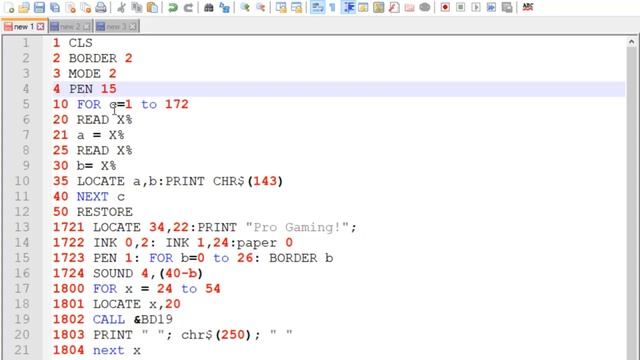Close the new 3 tab
The height and width of the screenshot is (360, 640).
pos(133,27)
